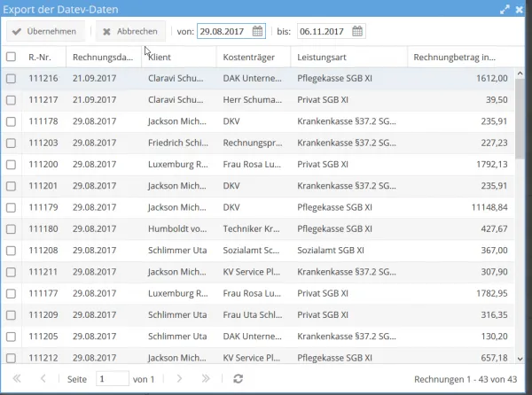
Task: Click the amount 39,50
Action: pyautogui.click(x=497, y=100)
